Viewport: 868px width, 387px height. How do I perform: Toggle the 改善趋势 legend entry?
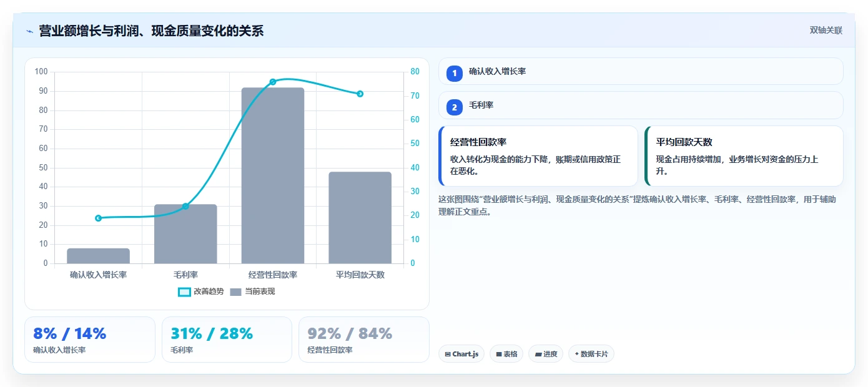(201, 291)
